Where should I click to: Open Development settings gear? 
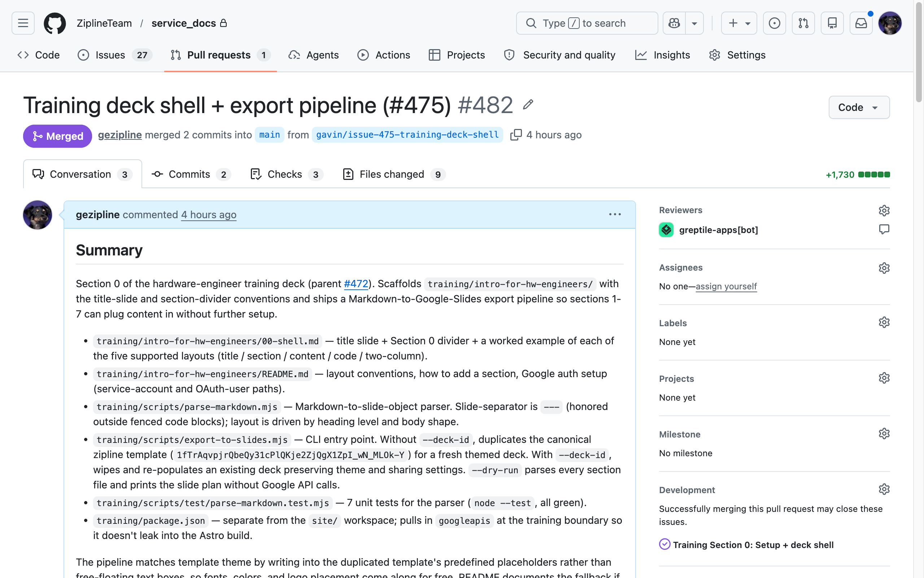click(884, 489)
